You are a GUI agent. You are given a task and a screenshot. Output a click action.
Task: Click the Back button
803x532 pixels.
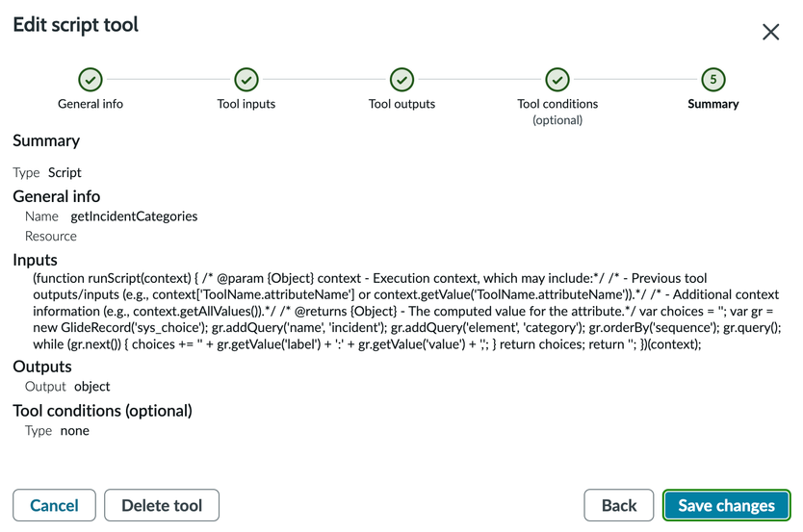[x=619, y=505]
